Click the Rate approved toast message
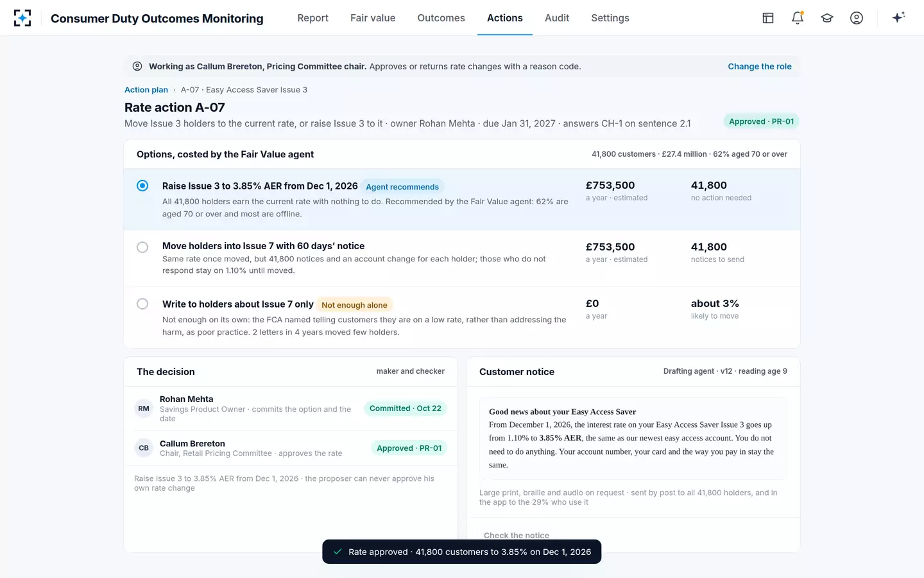 [462, 552]
